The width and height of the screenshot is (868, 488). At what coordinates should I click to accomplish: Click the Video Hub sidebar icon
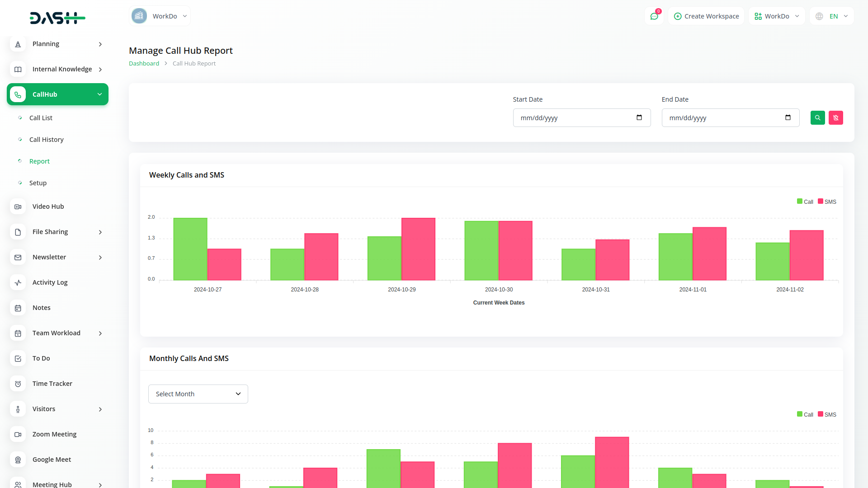point(18,206)
